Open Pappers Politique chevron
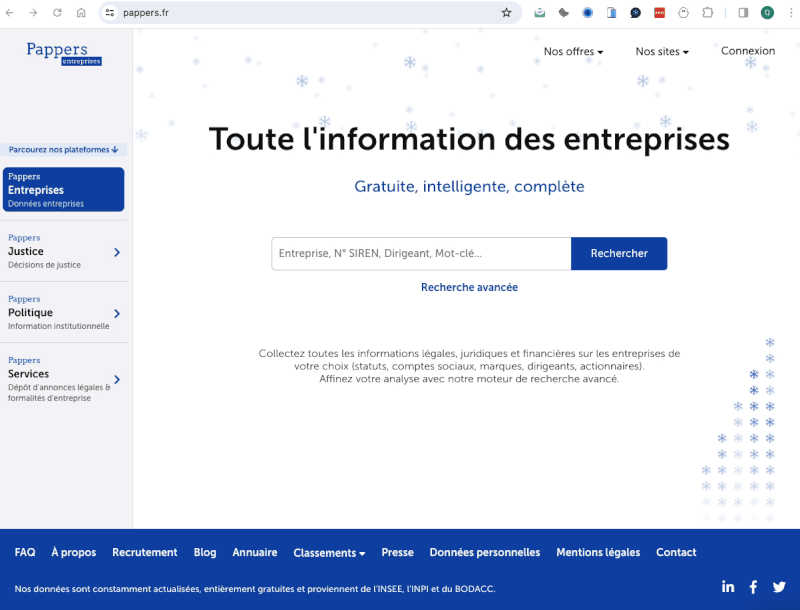 point(117,313)
